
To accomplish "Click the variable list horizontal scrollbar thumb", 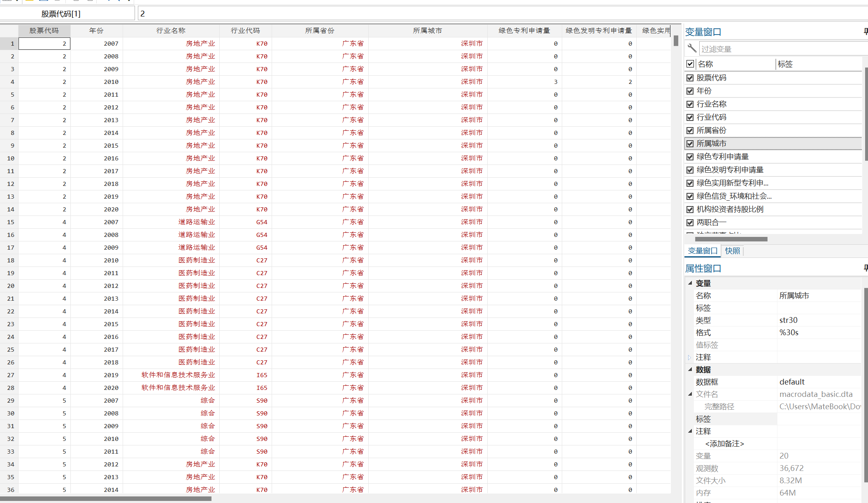I will click(x=731, y=239).
